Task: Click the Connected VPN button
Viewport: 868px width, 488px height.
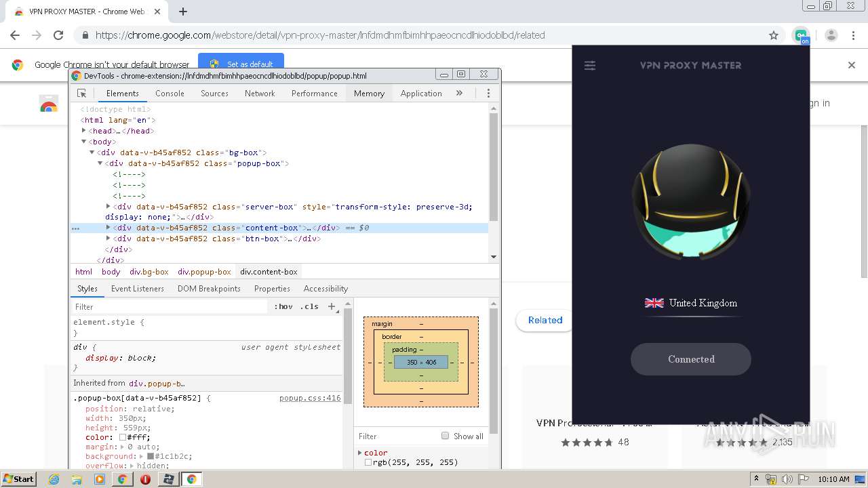Action: click(691, 359)
